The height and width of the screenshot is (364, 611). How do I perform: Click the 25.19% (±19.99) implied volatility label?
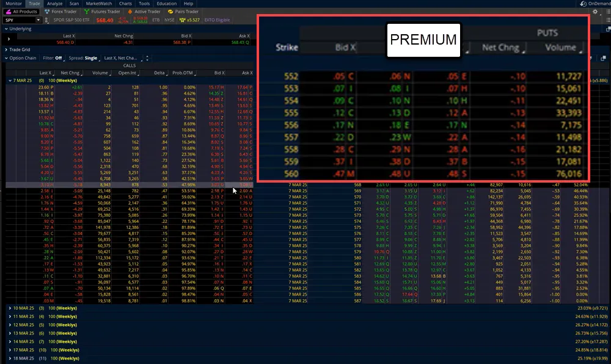click(592, 358)
